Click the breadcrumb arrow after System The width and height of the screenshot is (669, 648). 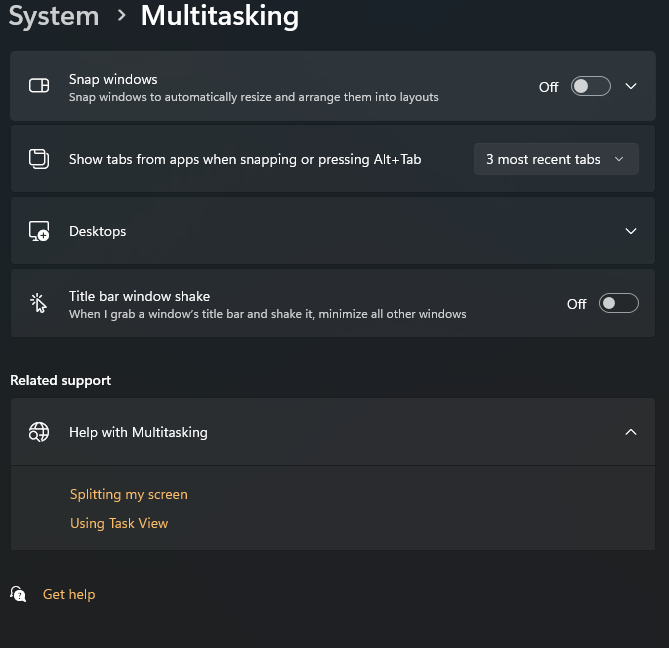120,16
